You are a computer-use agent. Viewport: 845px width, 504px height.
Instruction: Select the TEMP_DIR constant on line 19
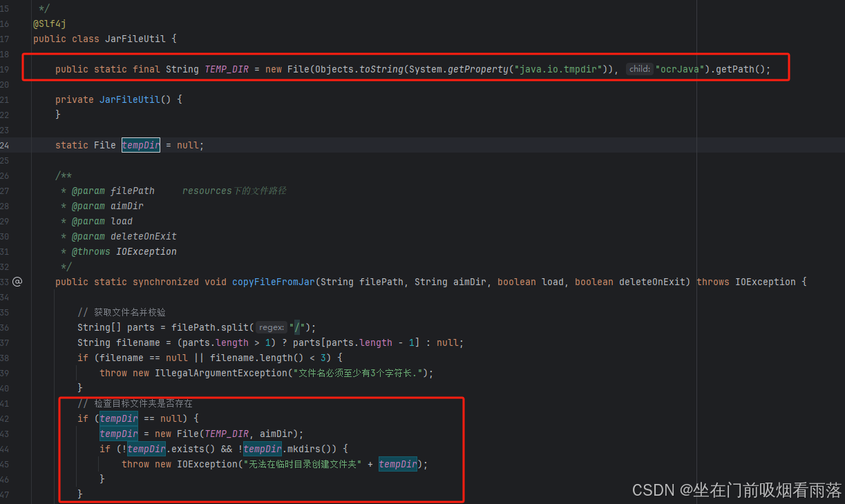click(x=226, y=68)
